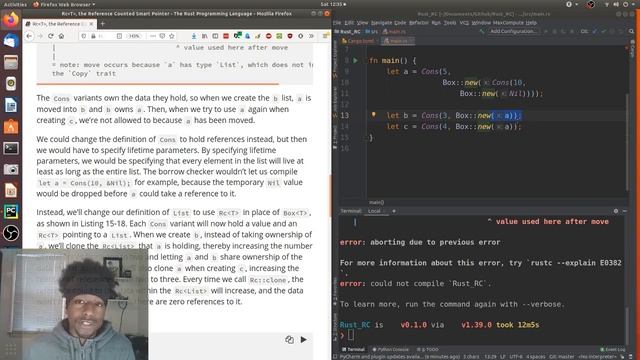The image size is (640, 360).
Task: Open the Firefox page actions ellipsis
Action: point(153,36)
